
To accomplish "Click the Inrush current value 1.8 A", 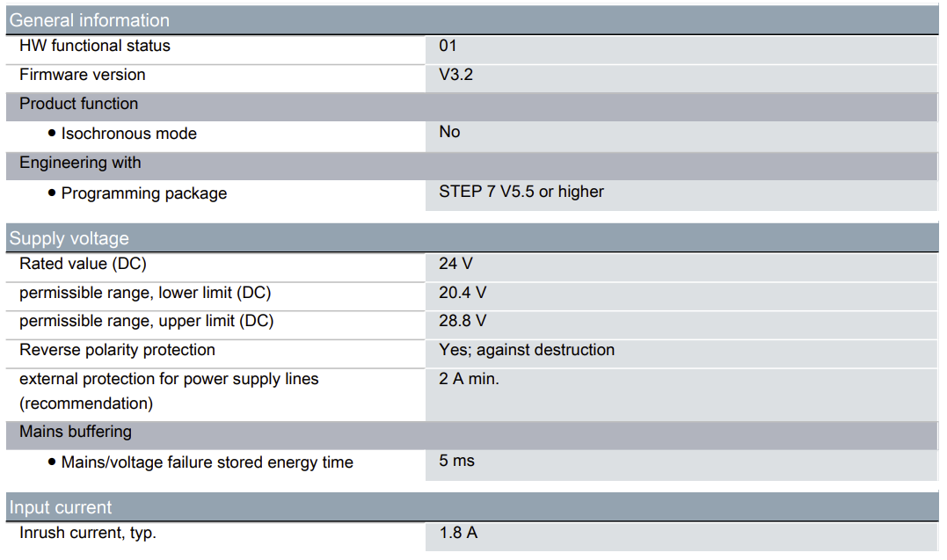I will (x=458, y=533).
